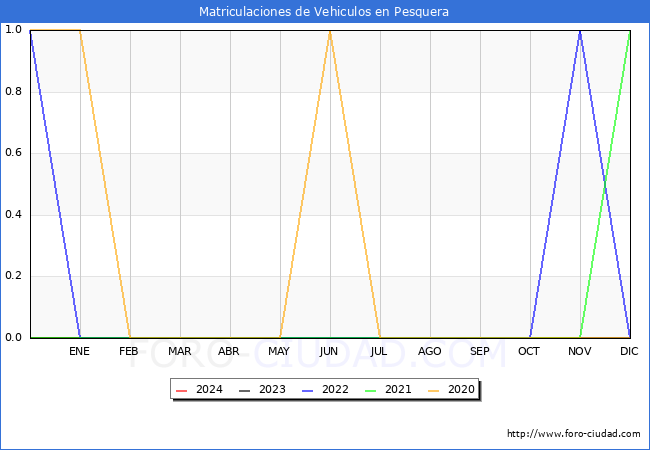Viewport: 650px width, 450px height.
Task: Click the chart title 'Matriculaciones de Vehiculos en Pesquera'
Action: tap(324, 12)
